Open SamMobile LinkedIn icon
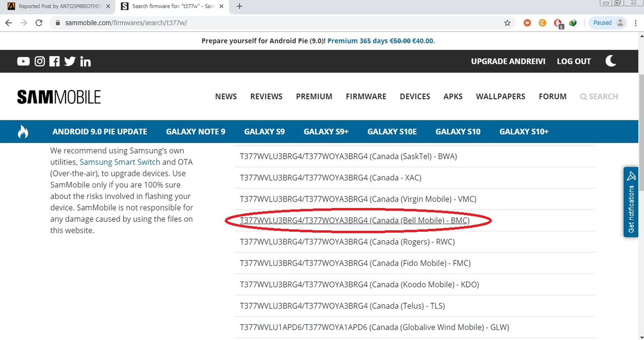This screenshot has width=644, height=340. pyautogui.click(x=85, y=61)
